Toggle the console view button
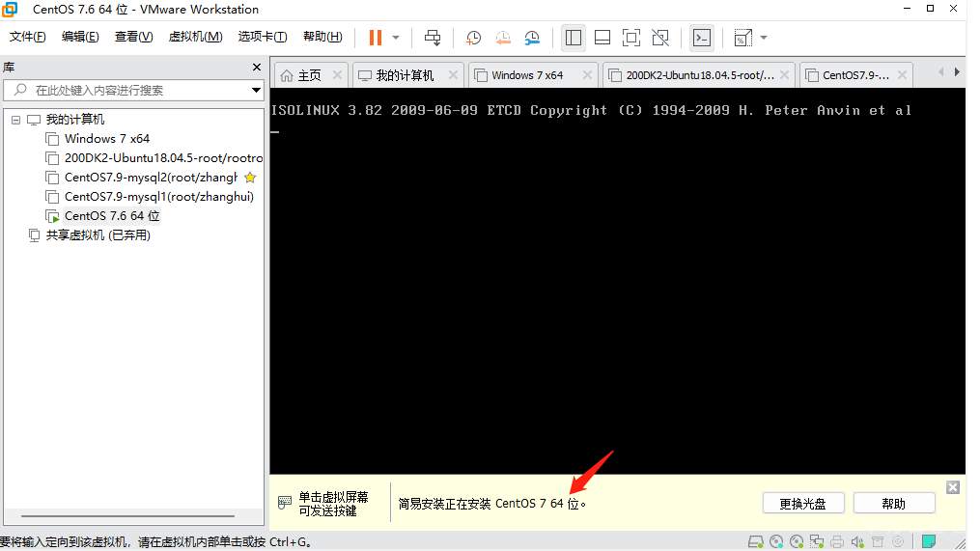Image resolution: width=980 pixels, height=551 pixels. click(702, 38)
